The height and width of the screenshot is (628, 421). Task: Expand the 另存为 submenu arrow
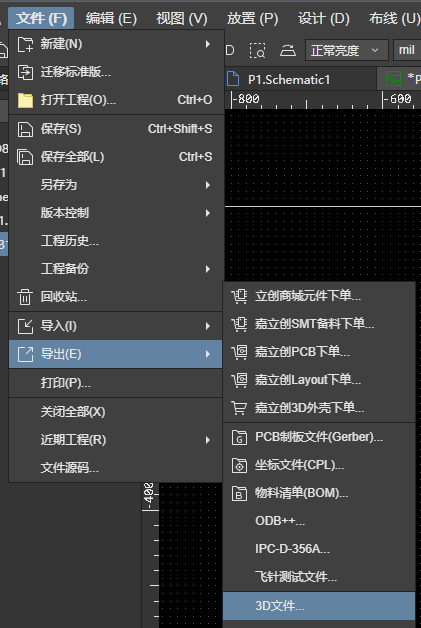click(x=207, y=185)
